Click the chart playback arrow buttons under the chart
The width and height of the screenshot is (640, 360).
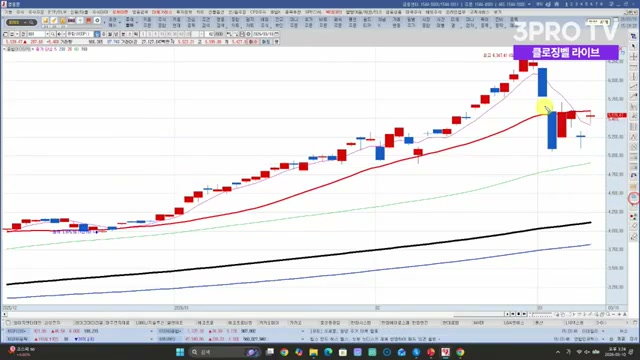[x=516, y=314]
